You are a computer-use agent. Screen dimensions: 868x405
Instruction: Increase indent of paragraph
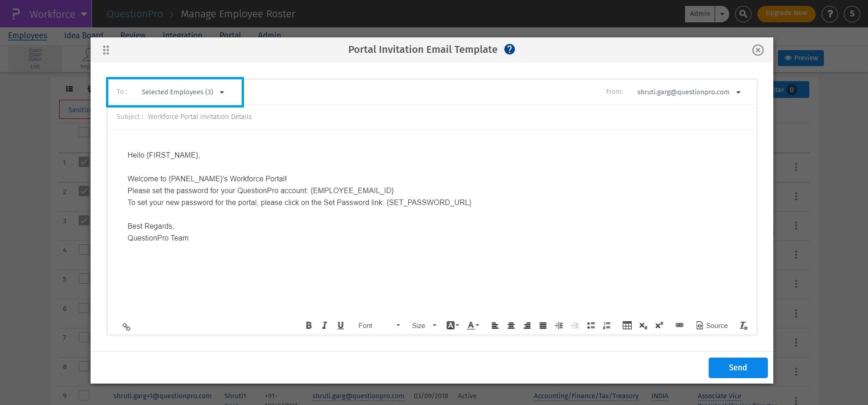pyautogui.click(x=559, y=325)
